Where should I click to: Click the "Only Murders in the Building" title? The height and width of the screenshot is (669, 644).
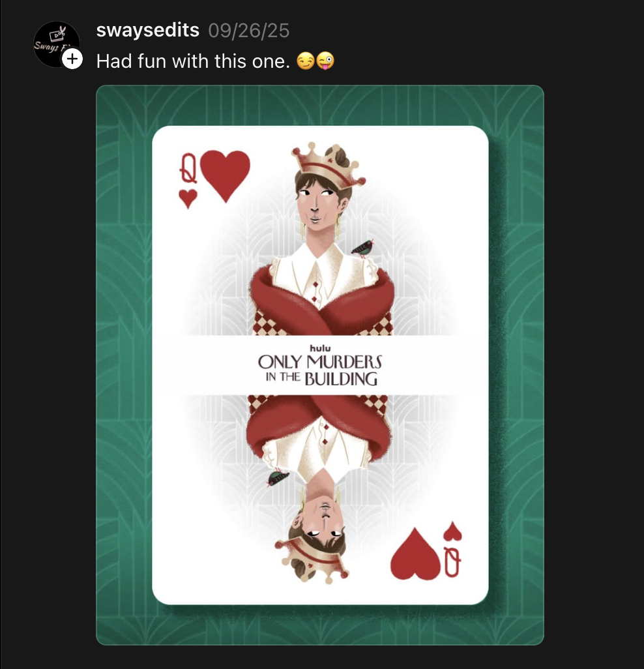click(x=320, y=370)
